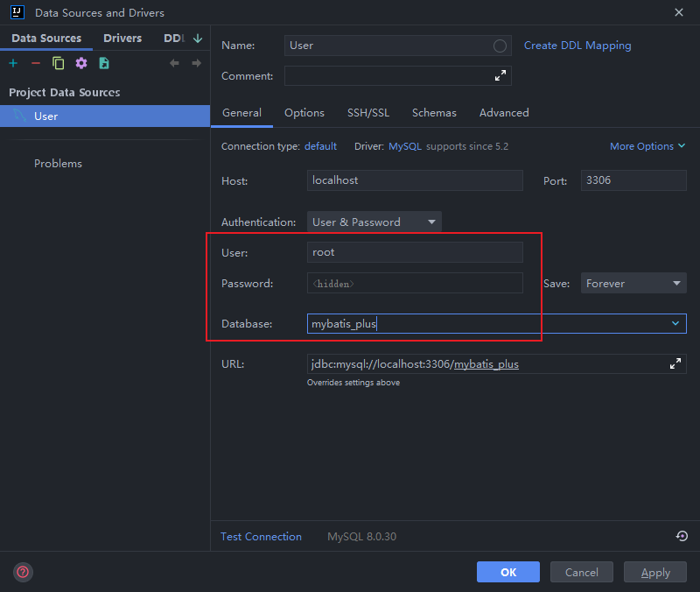Click the Make Global file icon in toolbar
The height and width of the screenshot is (592, 700).
pos(104,63)
